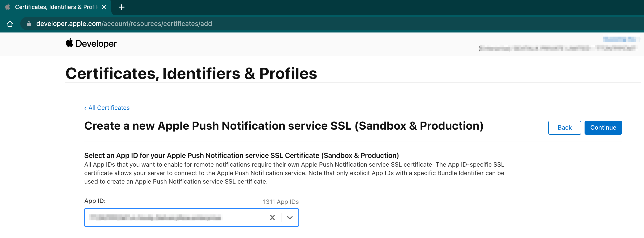The width and height of the screenshot is (644, 238).
Task: Clear the selected App ID with X icon
Action: (x=272, y=217)
